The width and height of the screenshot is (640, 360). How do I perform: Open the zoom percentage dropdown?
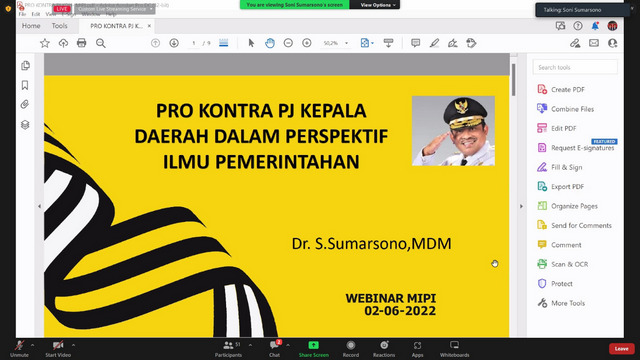tap(347, 43)
